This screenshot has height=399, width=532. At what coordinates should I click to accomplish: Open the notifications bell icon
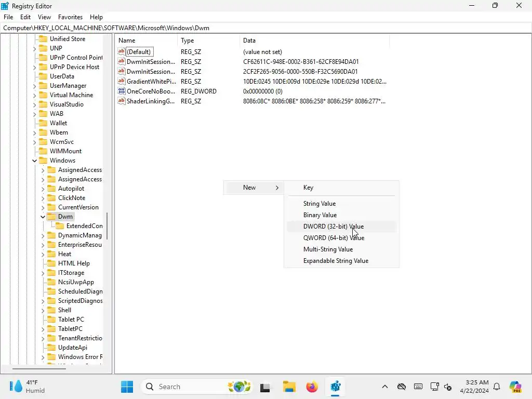tap(497, 387)
